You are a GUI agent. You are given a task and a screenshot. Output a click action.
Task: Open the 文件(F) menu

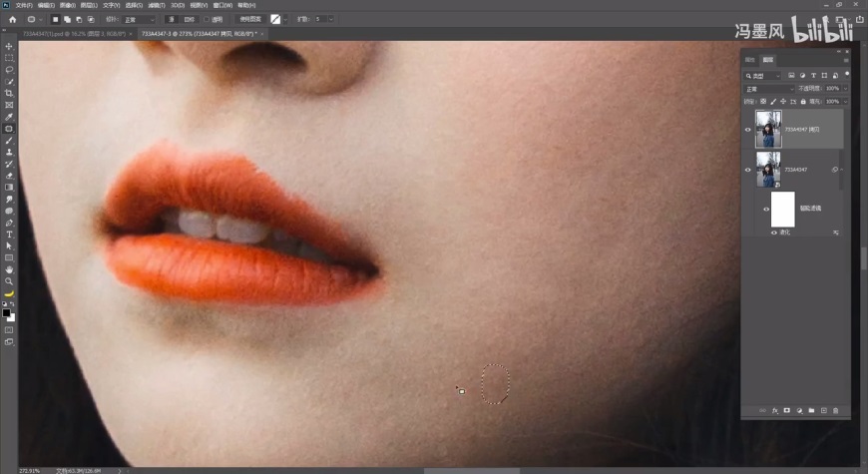point(24,5)
